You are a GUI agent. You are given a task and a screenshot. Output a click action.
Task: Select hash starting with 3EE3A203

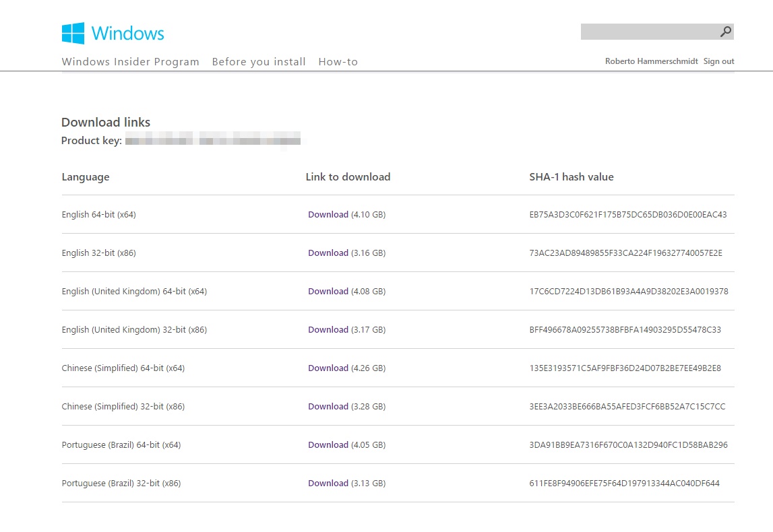[627, 407]
